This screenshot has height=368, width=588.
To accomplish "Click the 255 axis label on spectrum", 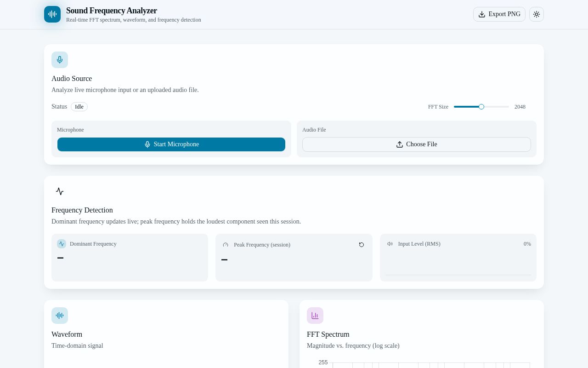I will point(323,362).
